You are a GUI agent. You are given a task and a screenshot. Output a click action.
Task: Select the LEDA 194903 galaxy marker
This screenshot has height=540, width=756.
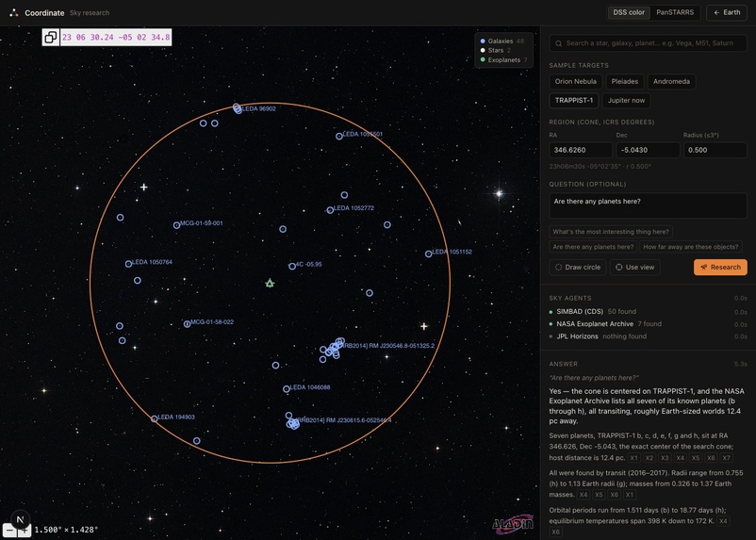click(x=155, y=419)
